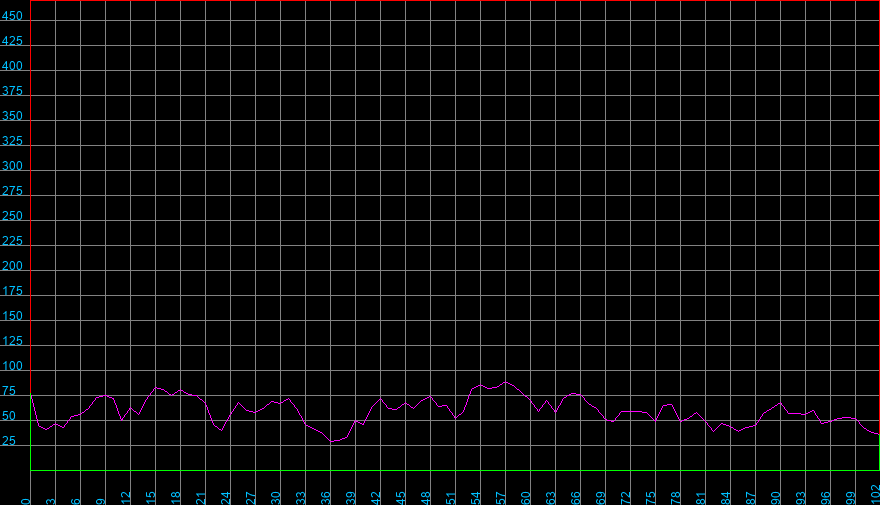Click the 150 vertical axis label

coord(12,316)
